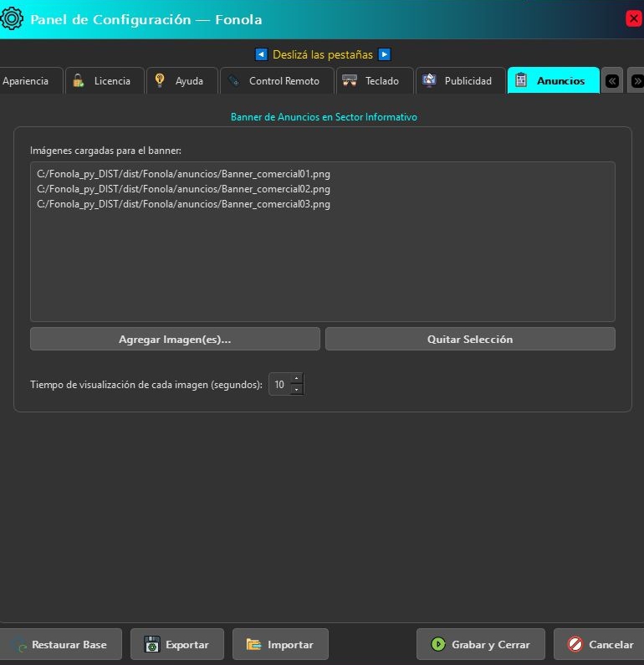Click the lightbulb icon on the Ayuda tab
The width and height of the screenshot is (644, 665).
tap(160, 80)
